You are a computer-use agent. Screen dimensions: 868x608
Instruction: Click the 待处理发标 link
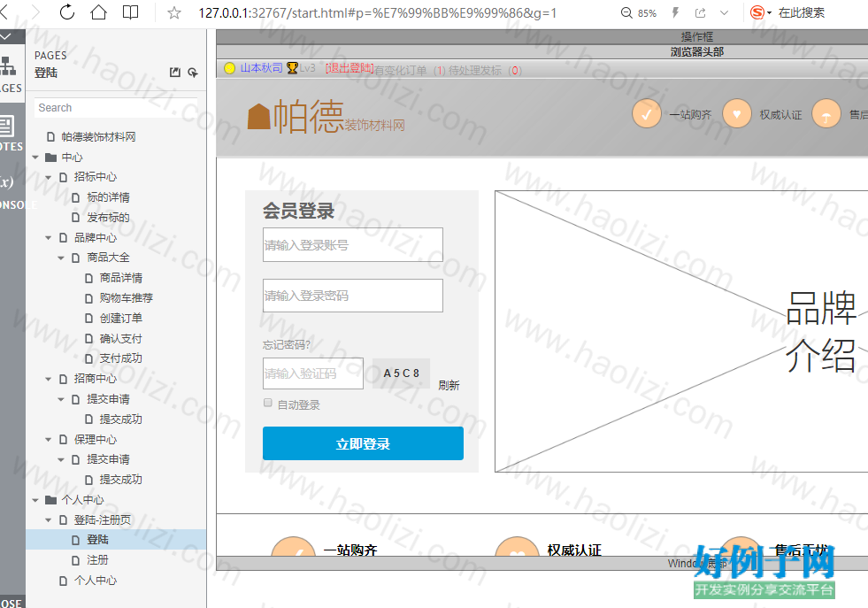[475, 70]
